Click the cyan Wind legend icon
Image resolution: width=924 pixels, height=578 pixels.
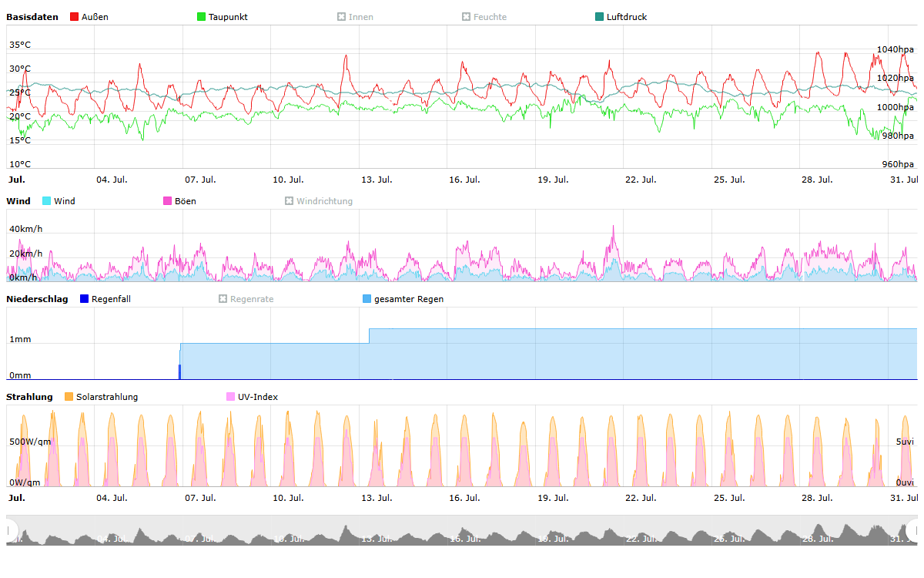pos(47,201)
